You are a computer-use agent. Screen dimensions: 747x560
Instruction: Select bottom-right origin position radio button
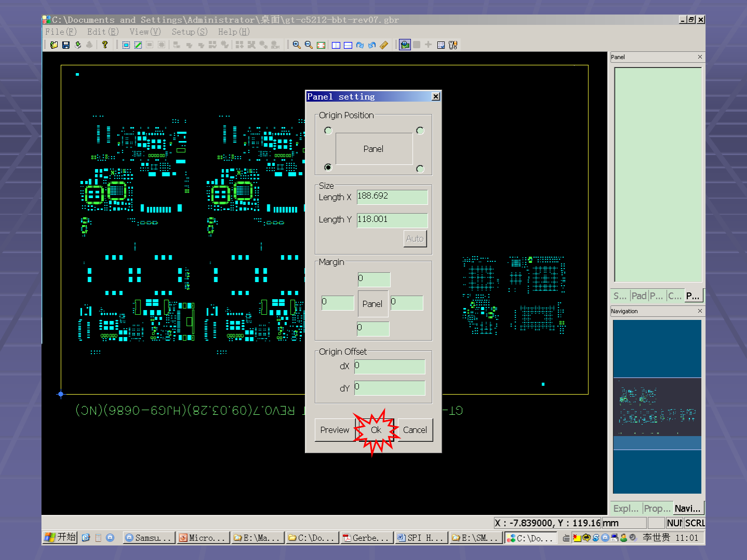coord(420,169)
